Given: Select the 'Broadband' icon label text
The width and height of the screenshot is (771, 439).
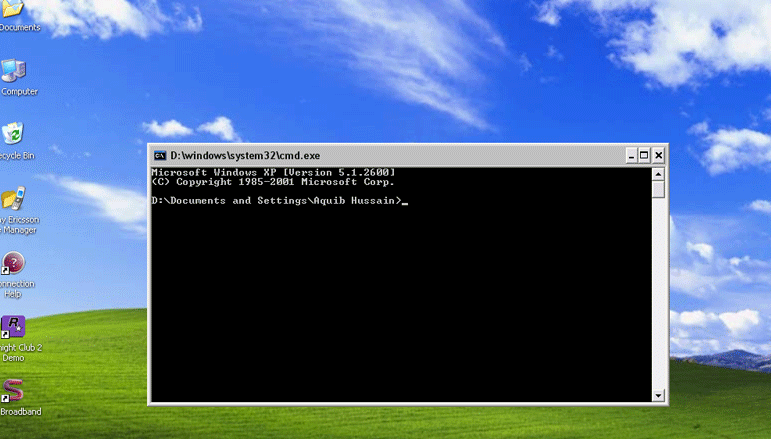Looking at the screenshot, I should [x=21, y=412].
